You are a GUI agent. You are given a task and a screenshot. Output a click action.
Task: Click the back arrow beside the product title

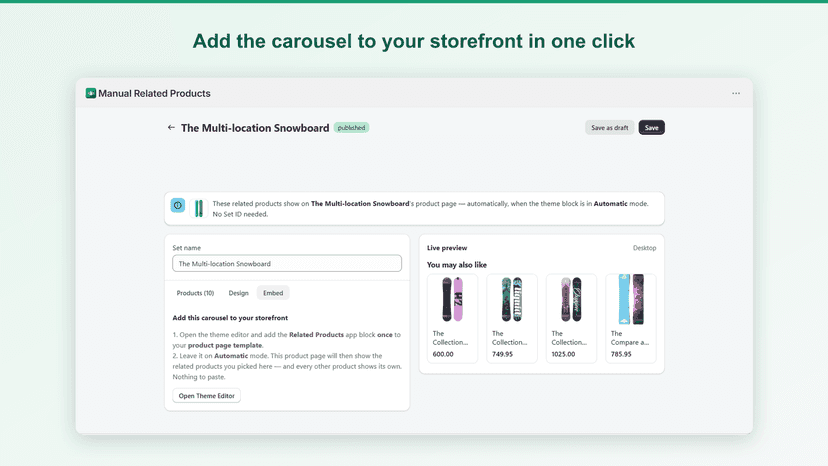click(x=171, y=127)
